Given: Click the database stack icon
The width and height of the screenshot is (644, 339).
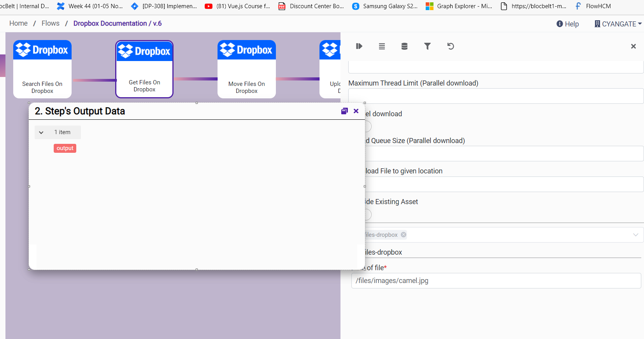Looking at the screenshot, I should click(404, 46).
